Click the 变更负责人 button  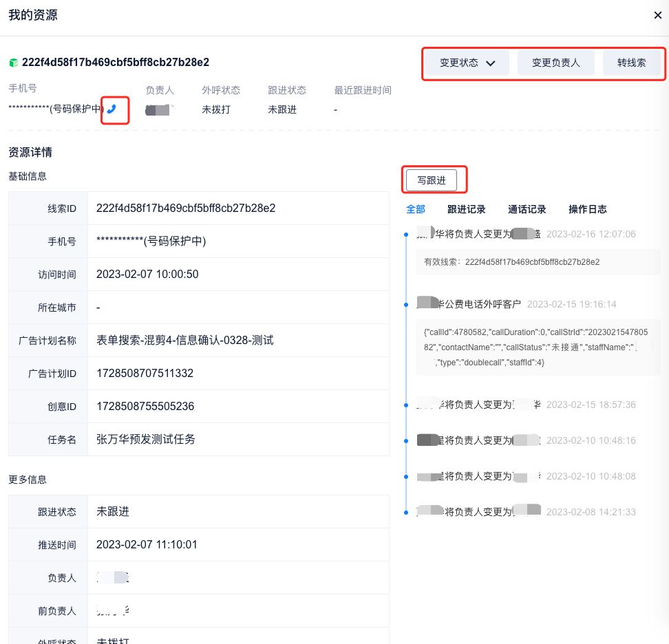pos(555,63)
